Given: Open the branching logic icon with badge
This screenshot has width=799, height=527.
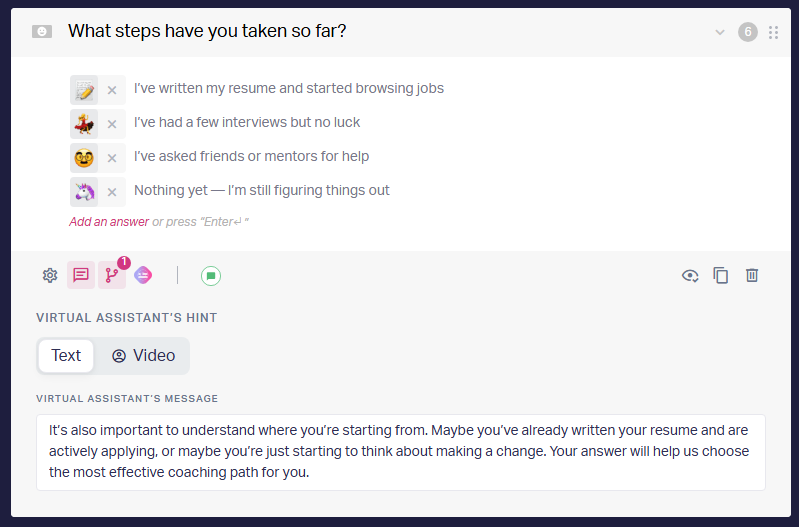Looking at the screenshot, I should coord(111,275).
